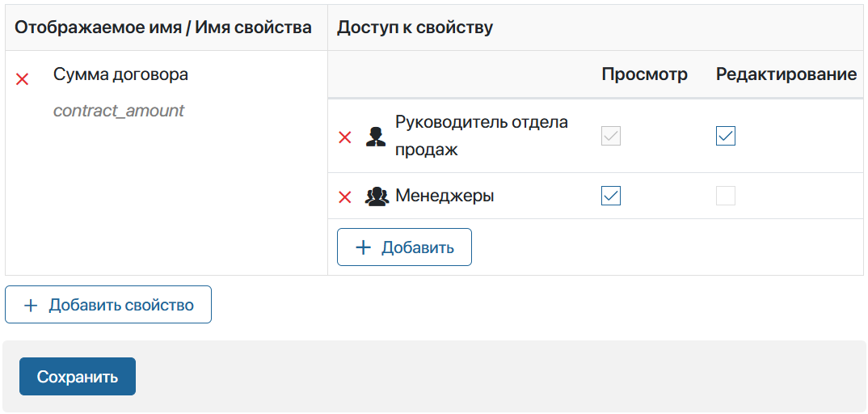Remove the Менеджеры access row
Screen dimensions: 868x414
345,197
